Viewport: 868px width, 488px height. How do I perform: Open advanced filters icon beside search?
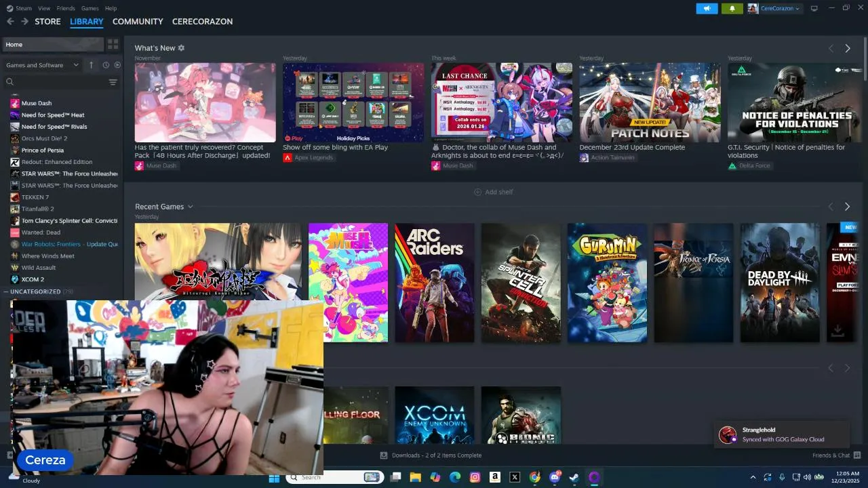[x=113, y=82]
